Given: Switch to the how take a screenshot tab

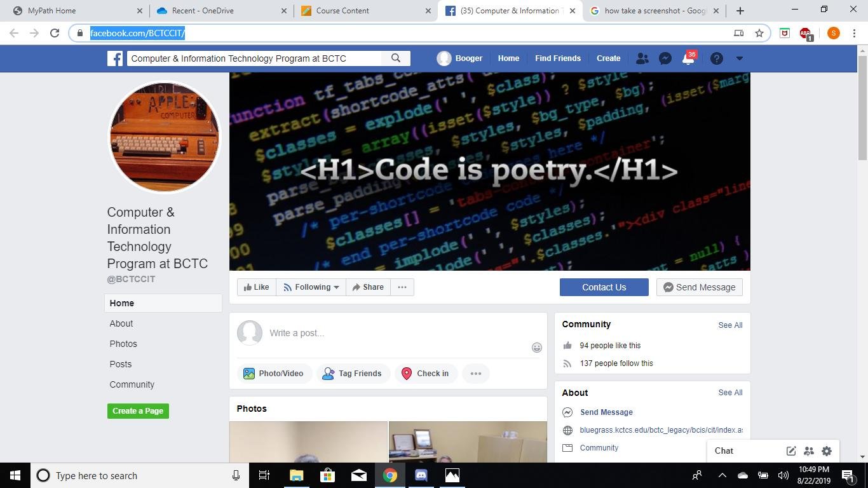Looking at the screenshot, I should (x=654, y=11).
